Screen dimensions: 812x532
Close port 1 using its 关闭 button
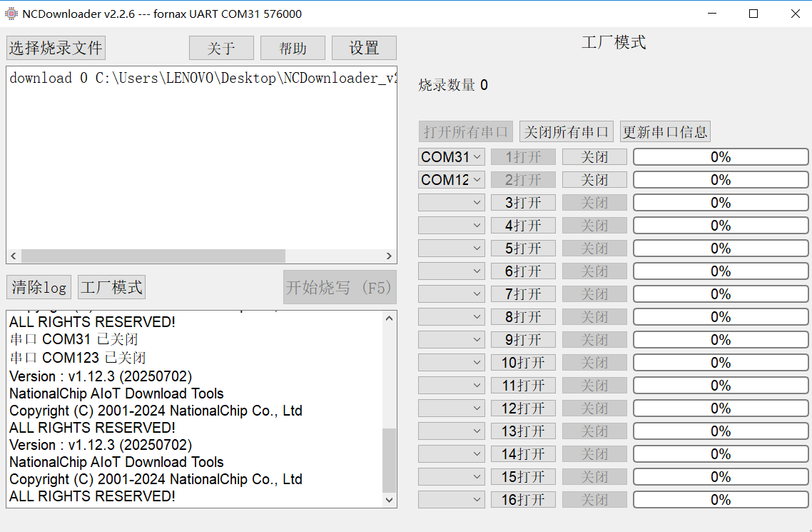point(594,156)
